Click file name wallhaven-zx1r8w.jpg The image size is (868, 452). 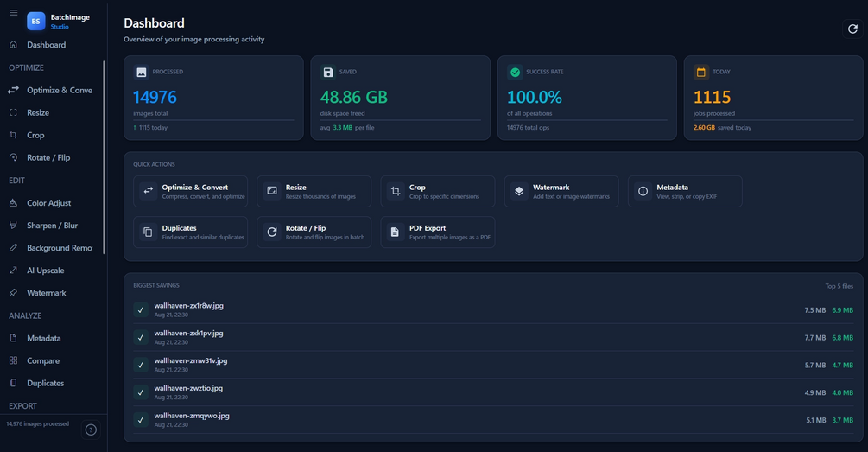click(189, 306)
